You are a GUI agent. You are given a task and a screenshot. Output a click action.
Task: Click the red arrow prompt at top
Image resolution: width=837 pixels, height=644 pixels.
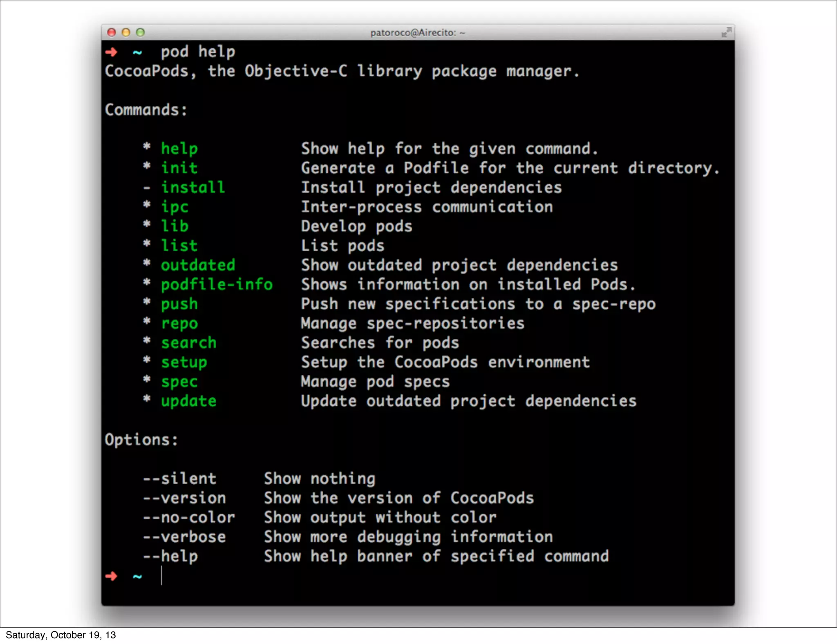(x=111, y=52)
